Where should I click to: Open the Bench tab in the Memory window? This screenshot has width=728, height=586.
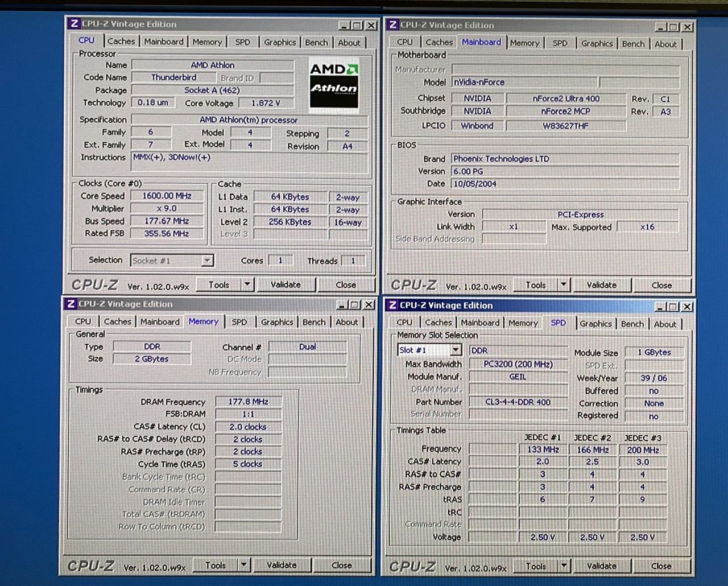(314, 322)
